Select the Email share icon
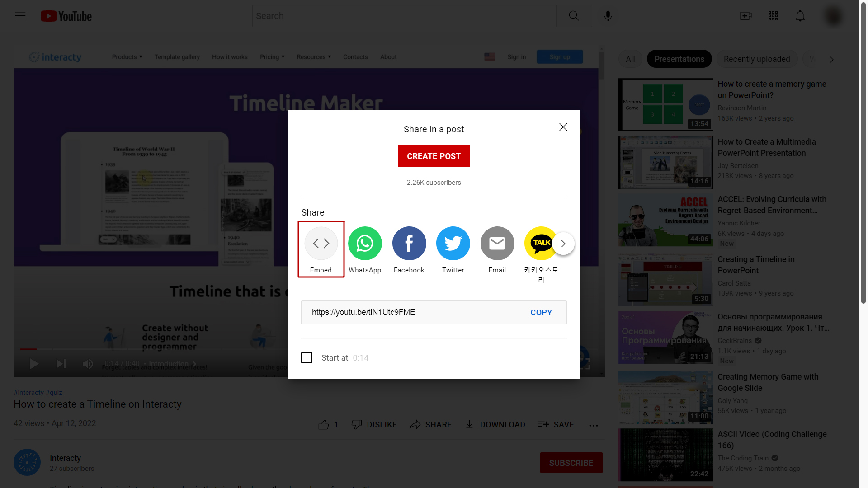Viewport: 868px width, 488px height. point(497,243)
